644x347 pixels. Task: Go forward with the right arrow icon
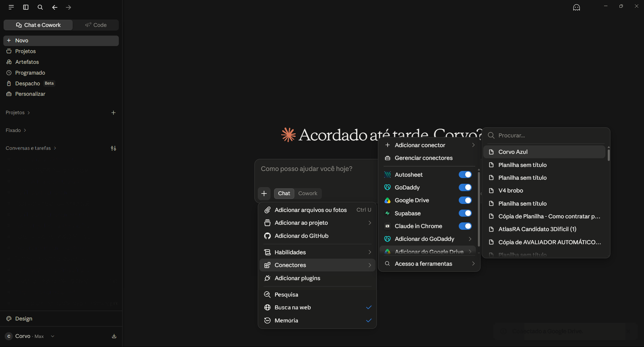[68, 7]
